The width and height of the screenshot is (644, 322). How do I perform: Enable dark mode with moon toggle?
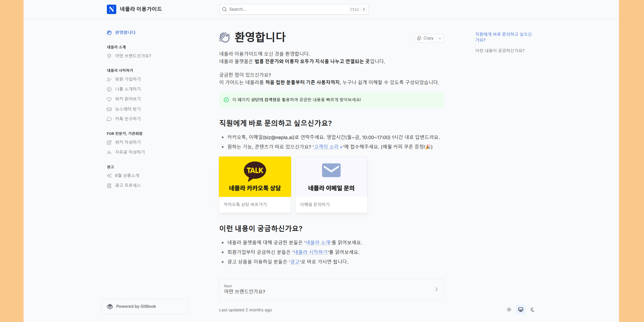[x=532, y=310]
